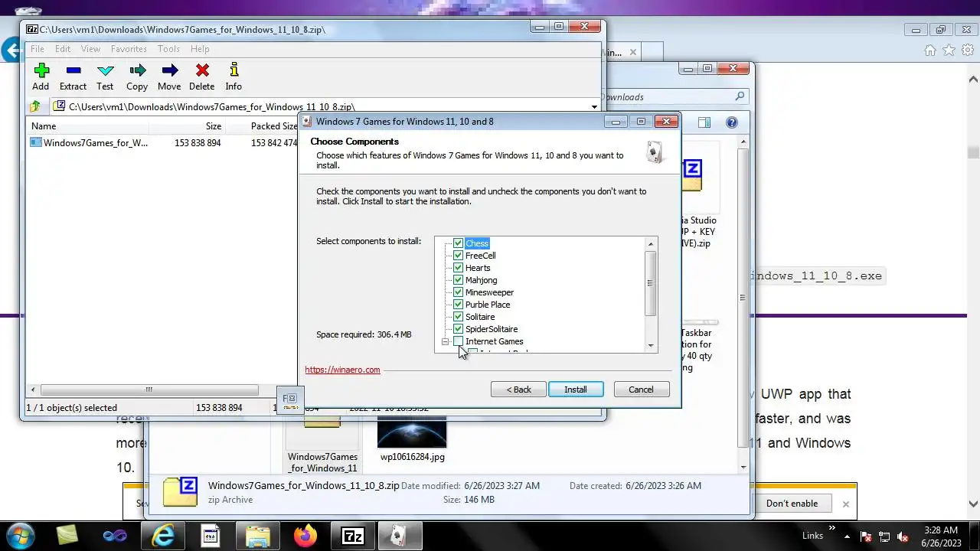
Task: Click the Don't enable button
Action: [x=792, y=504]
